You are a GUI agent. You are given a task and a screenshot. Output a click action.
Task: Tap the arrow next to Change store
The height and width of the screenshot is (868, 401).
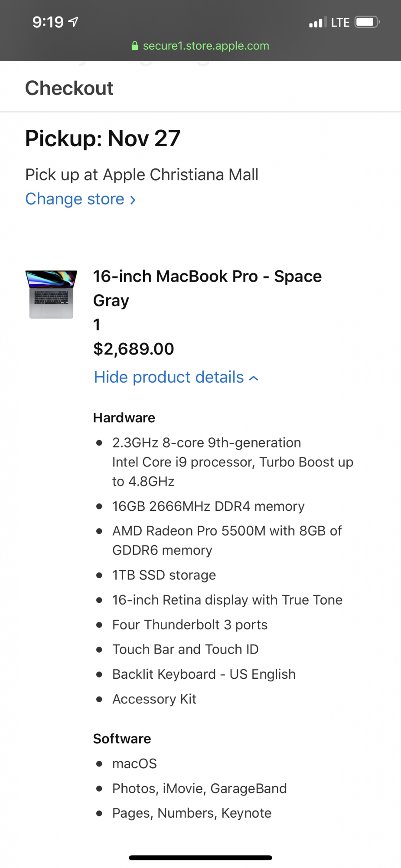click(x=133, y=200)
